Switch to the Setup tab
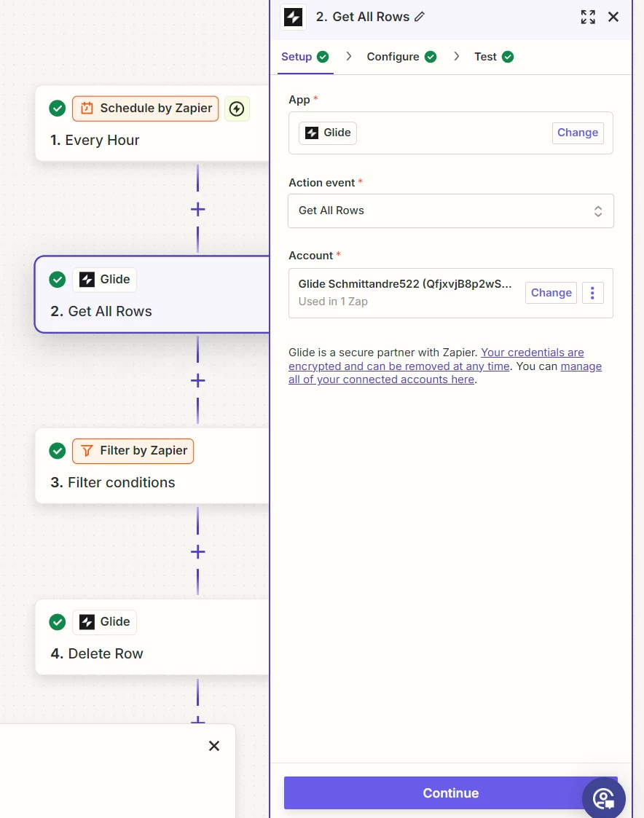 pyautogui.click(x=305, y=57)
